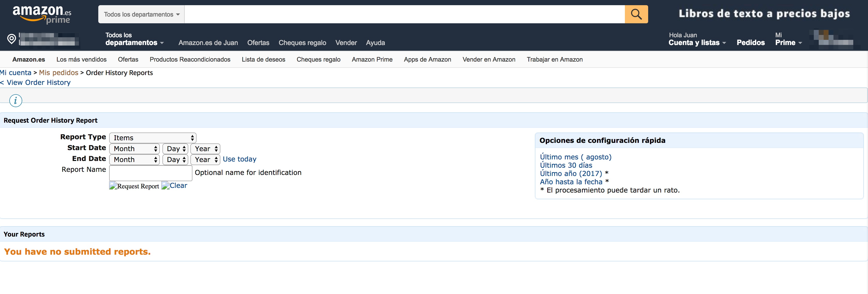
Task: Expand the Start Date Year dropdown
Action: click(x=205, y=148)
